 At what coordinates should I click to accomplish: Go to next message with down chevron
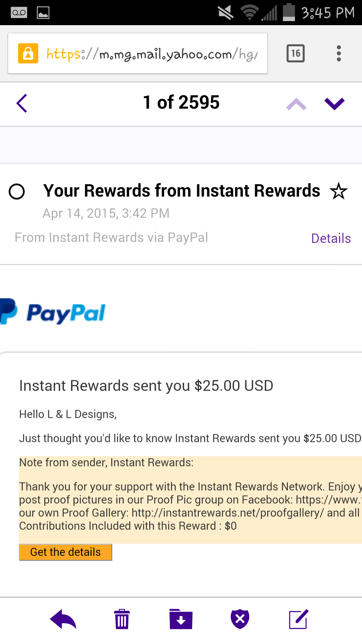tap(335, 104)
